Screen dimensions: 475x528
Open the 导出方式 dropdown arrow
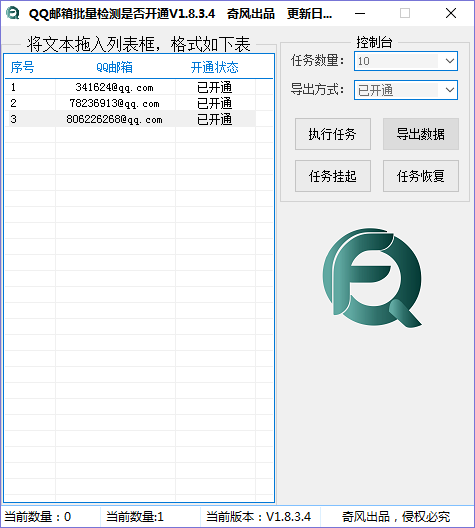pyautogui.click(x=449, y=90)
